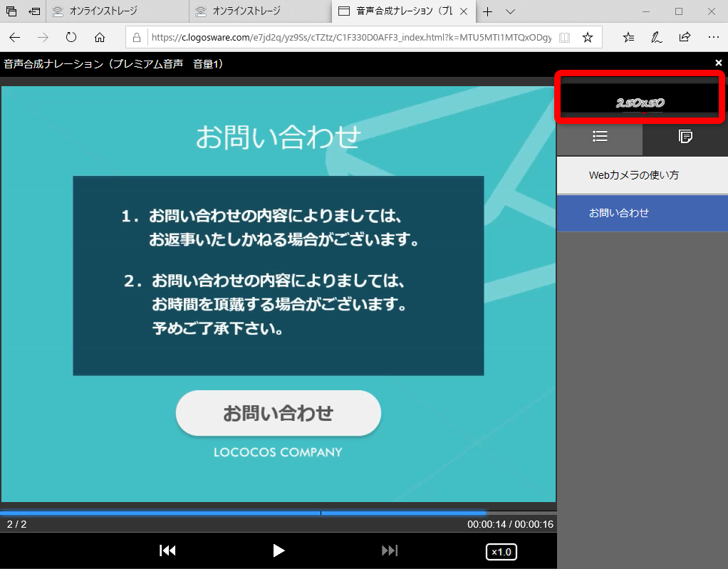Switch to the notes panel tab
The image size is (728, 569).
coord(685,136)
